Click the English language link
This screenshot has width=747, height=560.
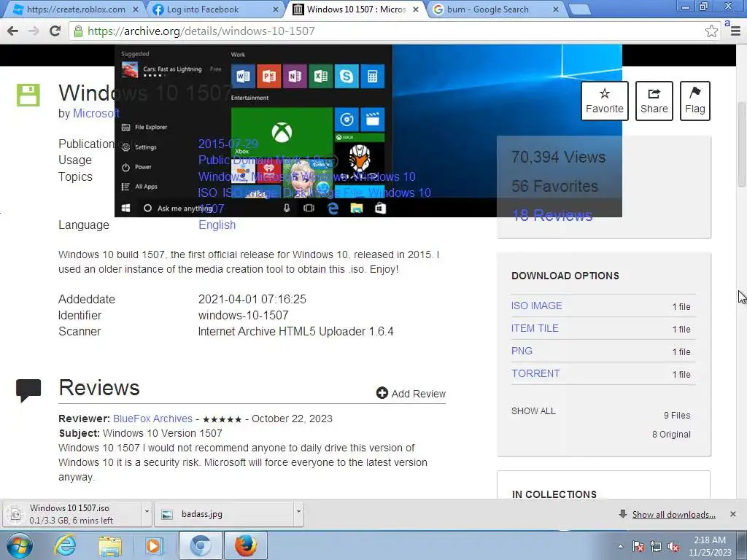(217, 225)
